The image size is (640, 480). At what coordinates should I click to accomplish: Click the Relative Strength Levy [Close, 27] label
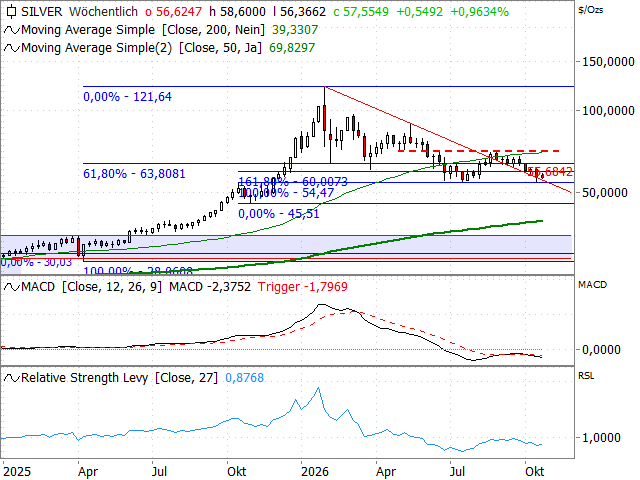[120, 378]
